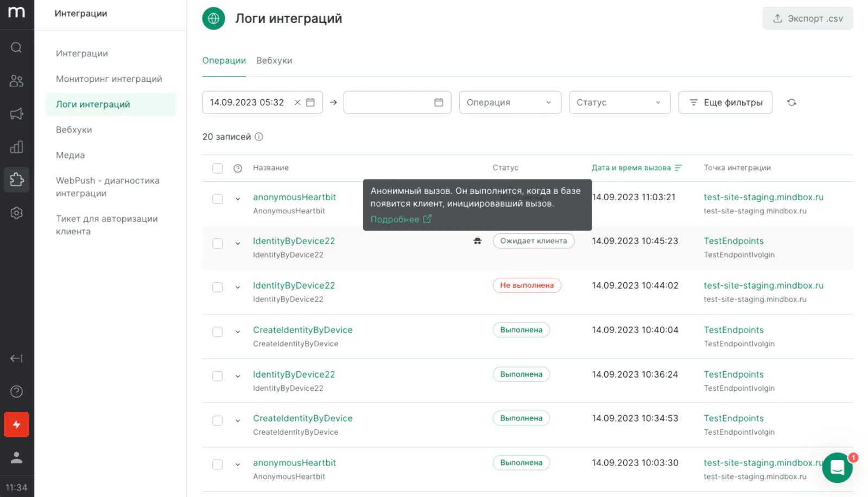868x497 pixels.
Task: Click the Ожидает клиента status badge
Action: pos(534,241)
